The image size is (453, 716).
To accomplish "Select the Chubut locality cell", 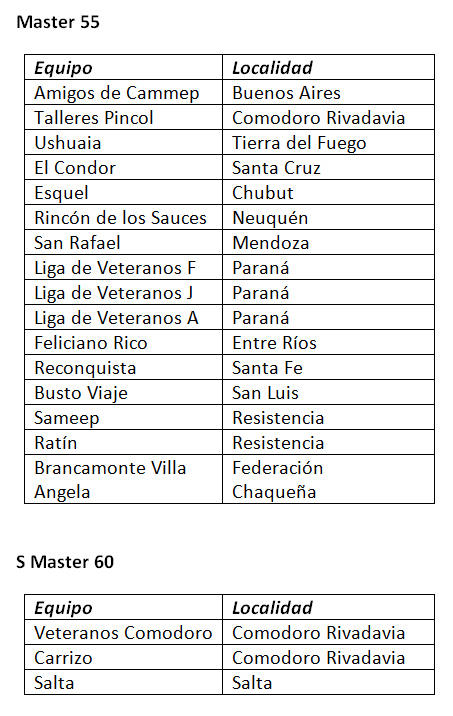I will 328,193.
